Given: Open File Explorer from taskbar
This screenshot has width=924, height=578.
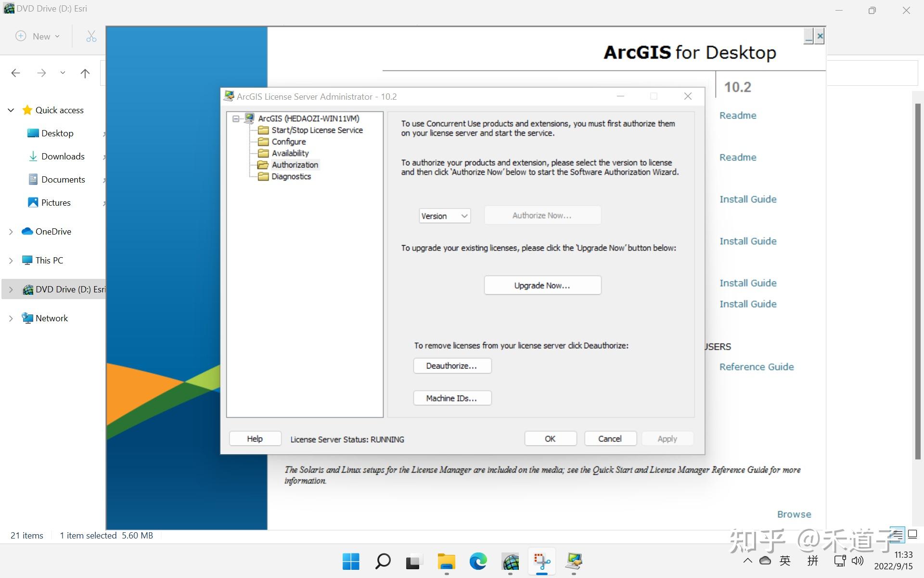Looking at the screenshot, I should click(446, 561).
